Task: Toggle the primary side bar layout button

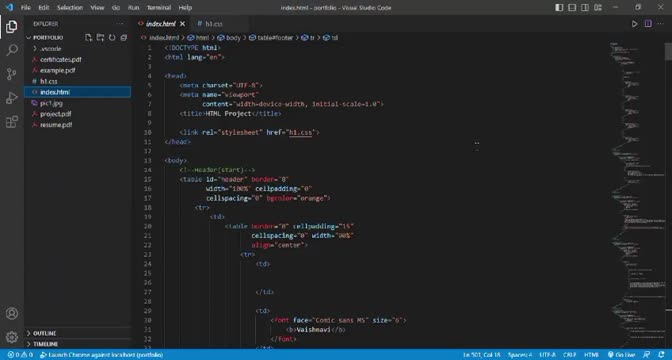Action: [x=559, y=7]
